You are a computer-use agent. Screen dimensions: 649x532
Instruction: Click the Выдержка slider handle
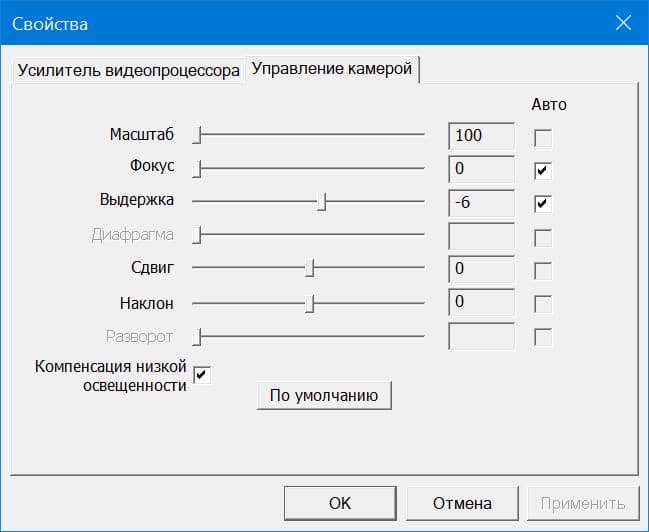322,202
